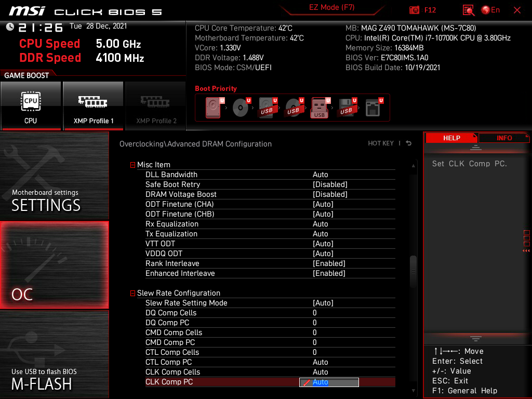Open the HOT KEY list
Viewport: 532px width, 399px height.
381,143
